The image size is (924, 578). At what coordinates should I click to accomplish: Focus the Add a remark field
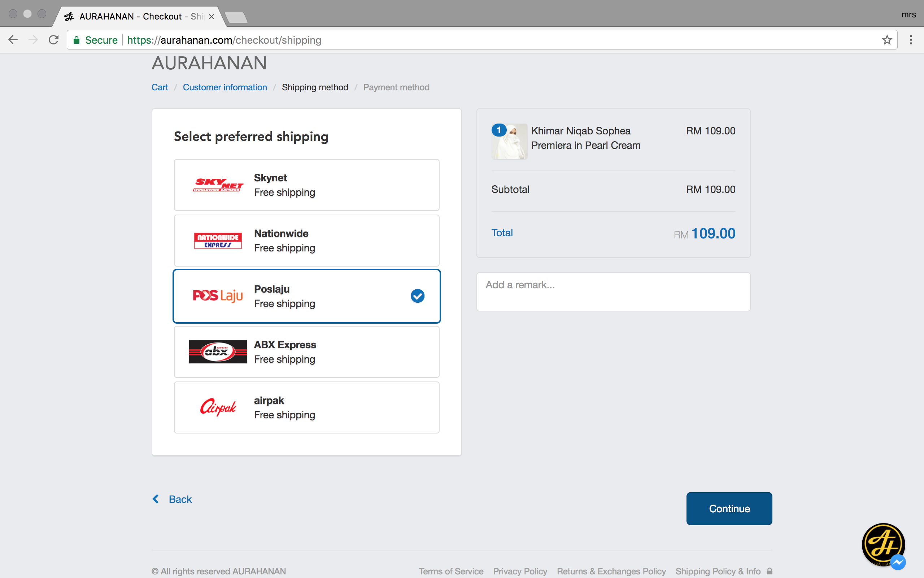point(613,292)
